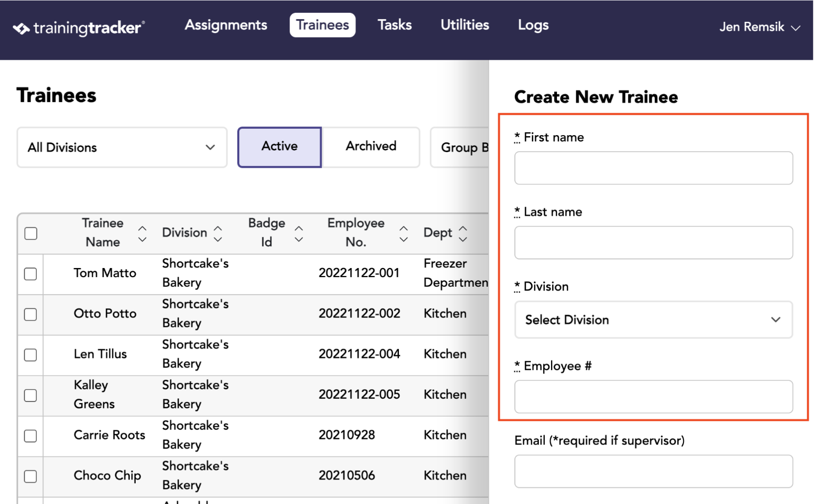Sort by Dept column arrows
Image resolution: width=817 pixels, height=504 pixels.
pos(463,233)
